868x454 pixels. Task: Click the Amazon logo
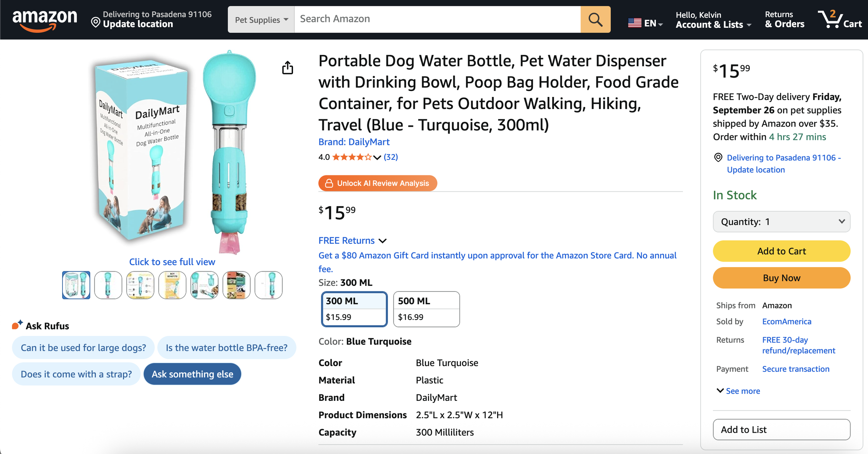pos(44,20)
